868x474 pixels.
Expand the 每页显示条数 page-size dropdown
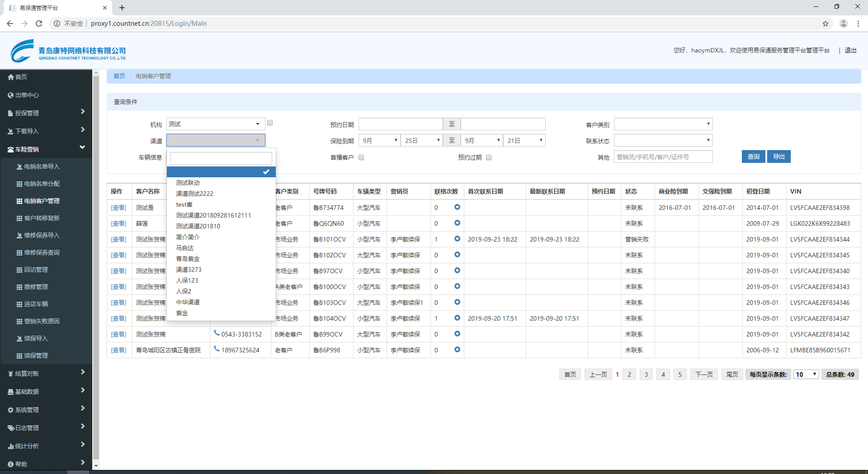pyautogui.click(x=806, y=374)
